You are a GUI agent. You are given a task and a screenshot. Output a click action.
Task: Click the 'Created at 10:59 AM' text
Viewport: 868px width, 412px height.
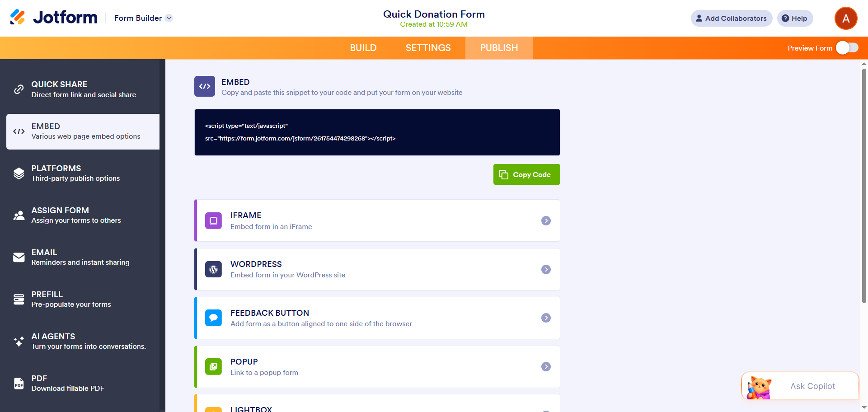(434, 24)
